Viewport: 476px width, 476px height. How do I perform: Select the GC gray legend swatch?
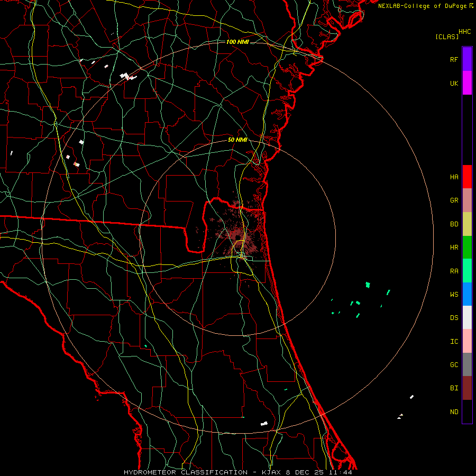point(467,364)
